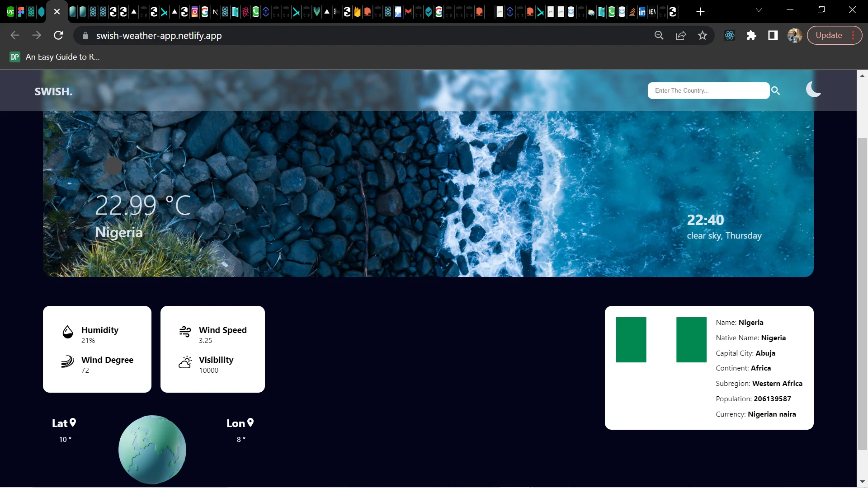Viewport: 868px width, 488px height.
Task: Close the current active tab
Action: click(x=57, y=12)
